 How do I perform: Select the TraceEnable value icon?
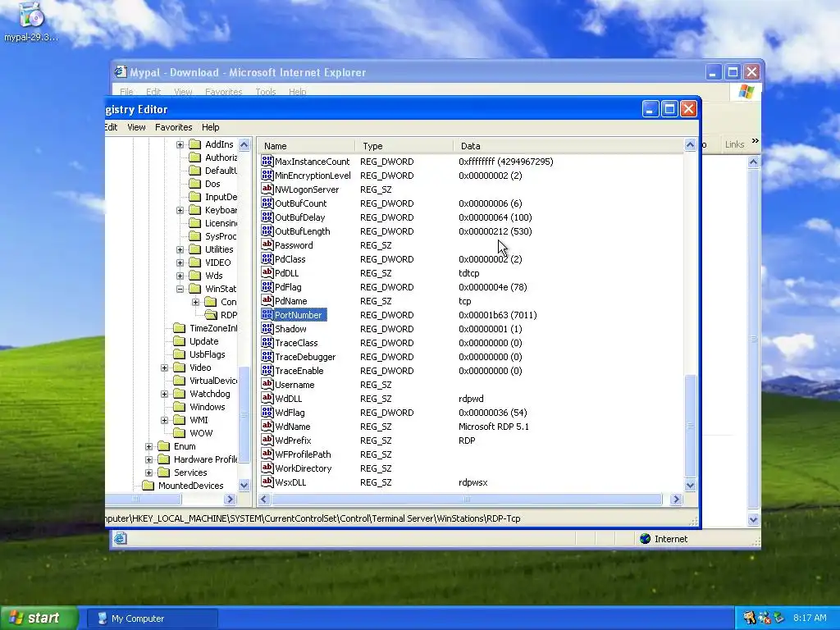(x=267, y=370)
